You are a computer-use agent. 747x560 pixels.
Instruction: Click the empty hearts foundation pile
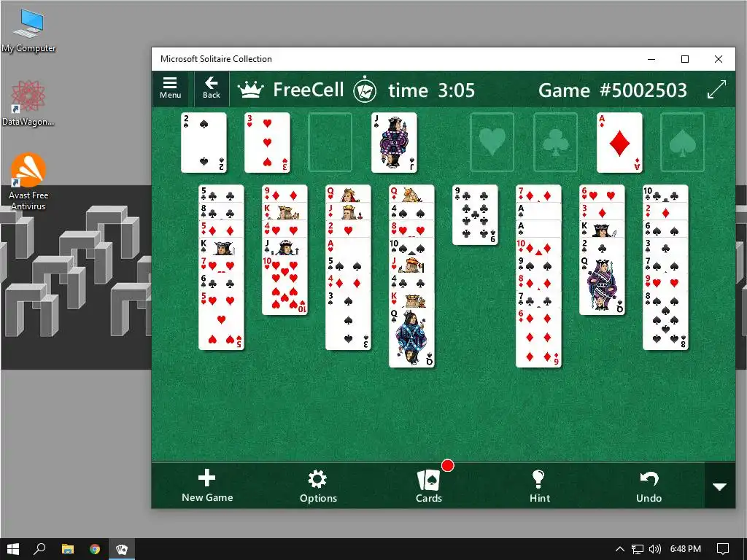[492, 142]
